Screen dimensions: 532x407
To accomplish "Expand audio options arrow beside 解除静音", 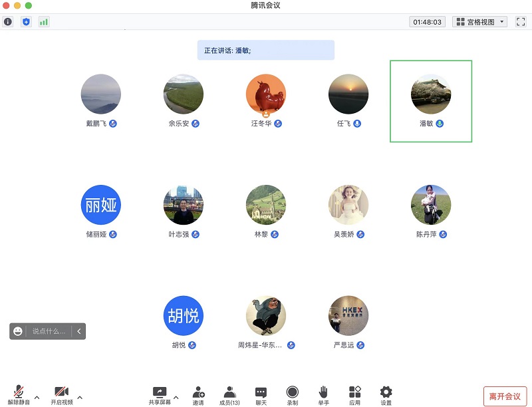I will [37, 398].
